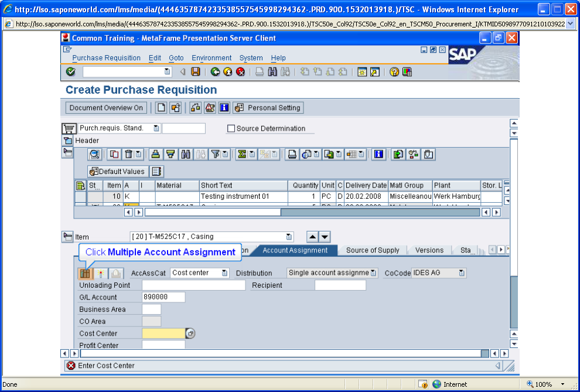Click the Other requisition icon beside Create
This screenshot has width=580, height=392.
coord(175,108)
